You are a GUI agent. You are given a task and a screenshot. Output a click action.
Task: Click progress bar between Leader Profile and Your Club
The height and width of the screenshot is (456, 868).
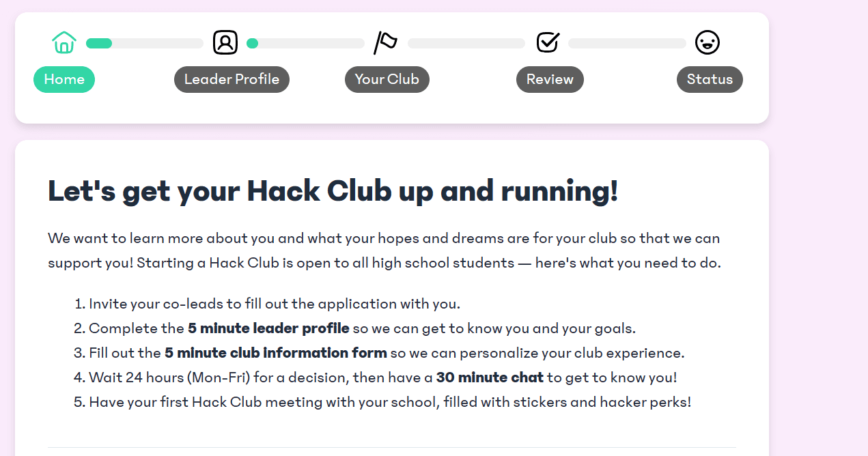306,44
